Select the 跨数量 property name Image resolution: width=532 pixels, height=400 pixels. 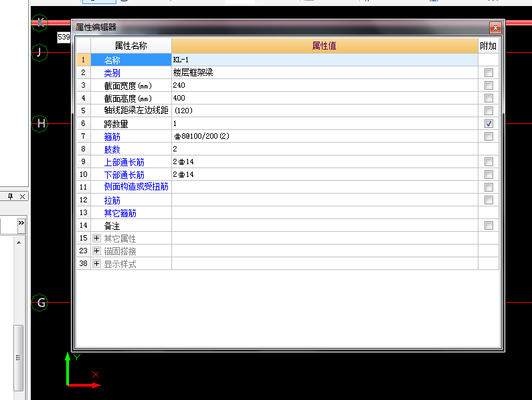116,124
